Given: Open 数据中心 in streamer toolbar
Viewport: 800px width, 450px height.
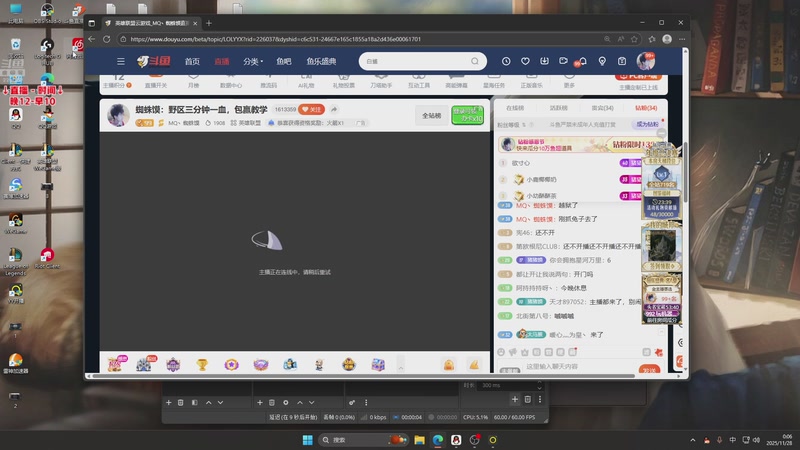Looking at the screenshot, I should 231,82.
